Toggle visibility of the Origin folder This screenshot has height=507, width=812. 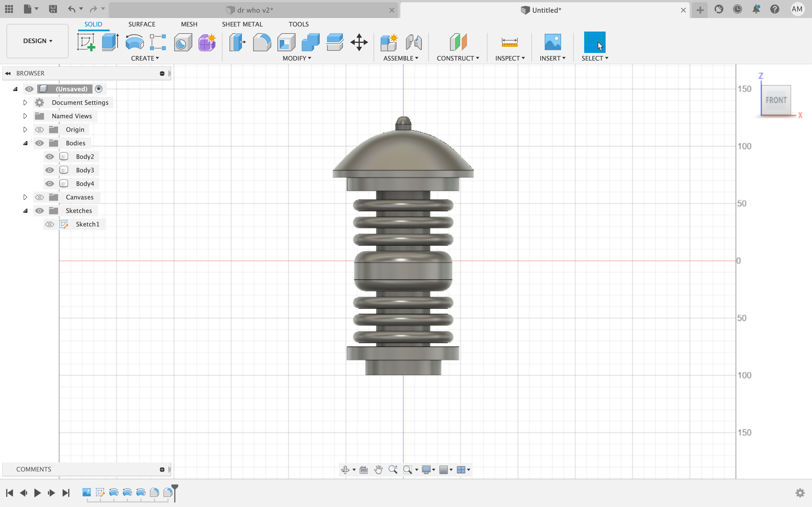pos(39,130)
